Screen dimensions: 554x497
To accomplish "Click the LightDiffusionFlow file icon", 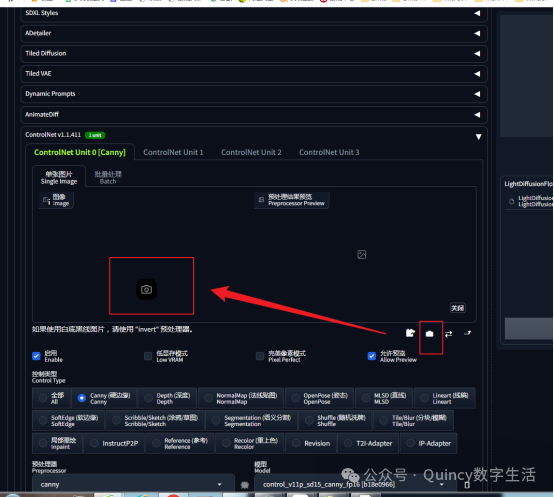I will [511, 201].
